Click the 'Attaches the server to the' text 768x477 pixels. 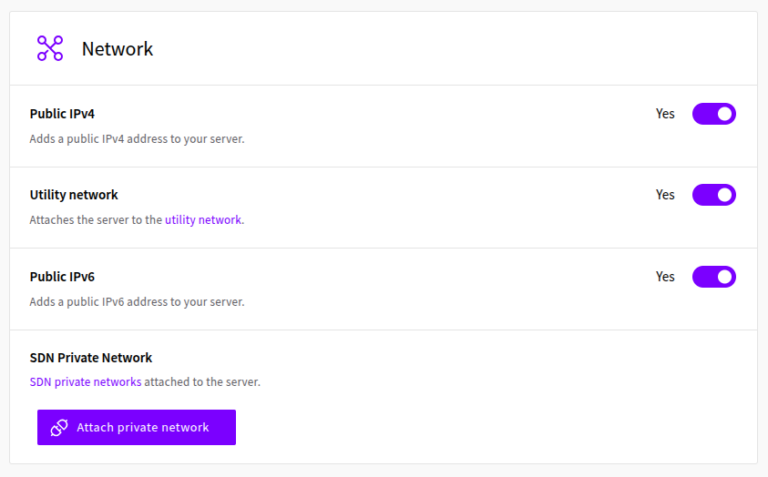(95, 220)
